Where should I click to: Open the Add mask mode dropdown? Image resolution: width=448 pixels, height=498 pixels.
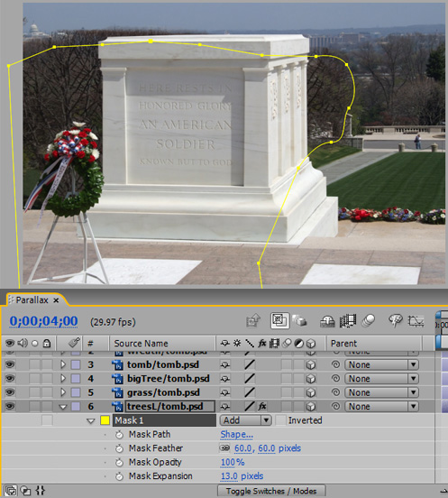(245, 420)
